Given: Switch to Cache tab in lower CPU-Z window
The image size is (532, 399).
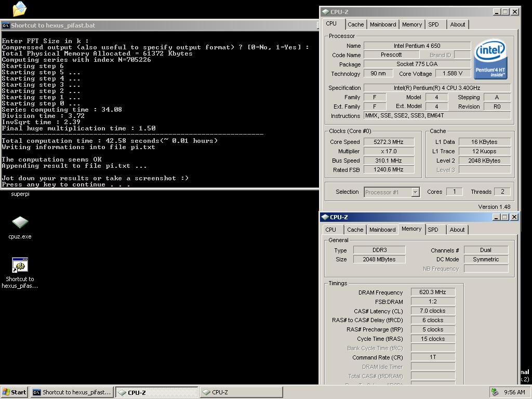Looking at the screenshot, I should pyautogui.click(x=355, y=230).
